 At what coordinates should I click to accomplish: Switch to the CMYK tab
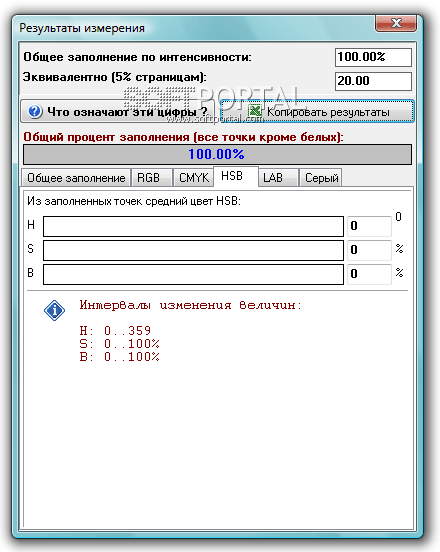(193, 178)
